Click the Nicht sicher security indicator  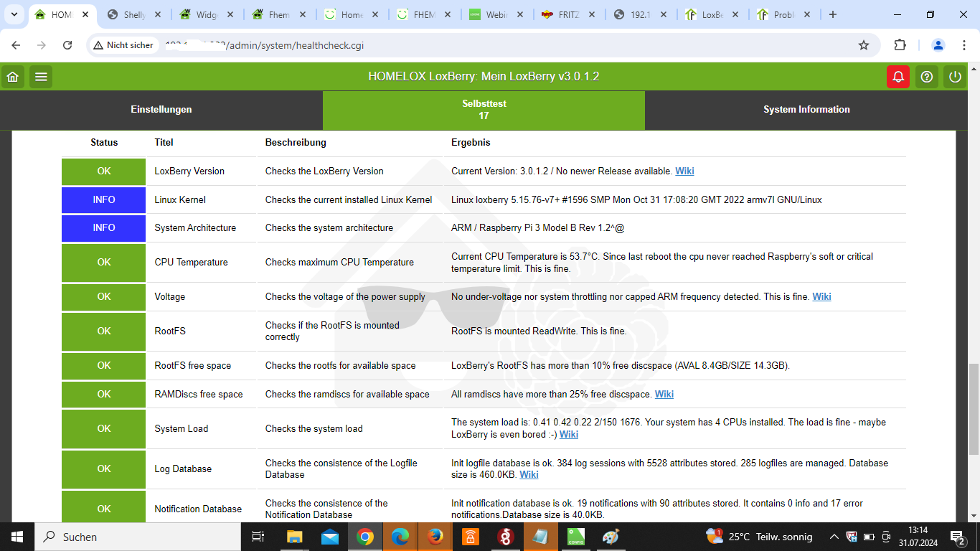(x=123, y=45)
